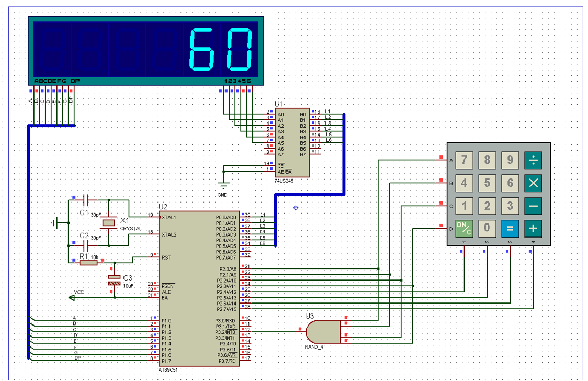Select the AT89C51 microcontroller U2
The image size is (588, 381).
pyautogui.click(x=199, y=289)
